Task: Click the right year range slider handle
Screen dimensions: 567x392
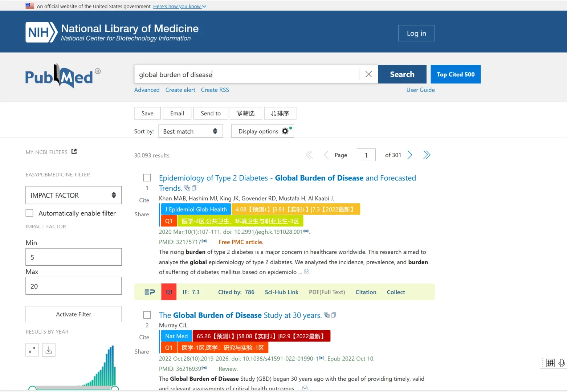Action: coord(115,389)
